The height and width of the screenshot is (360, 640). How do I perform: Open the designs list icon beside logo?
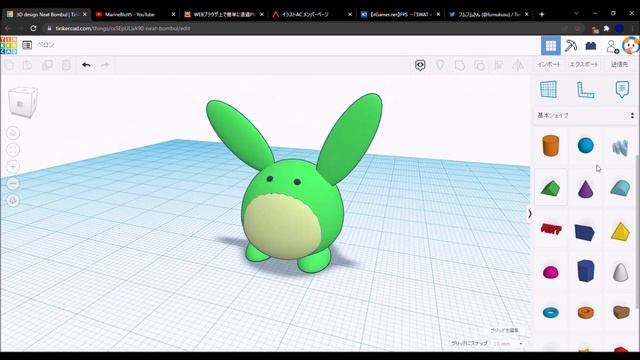[x=27, y=45]
